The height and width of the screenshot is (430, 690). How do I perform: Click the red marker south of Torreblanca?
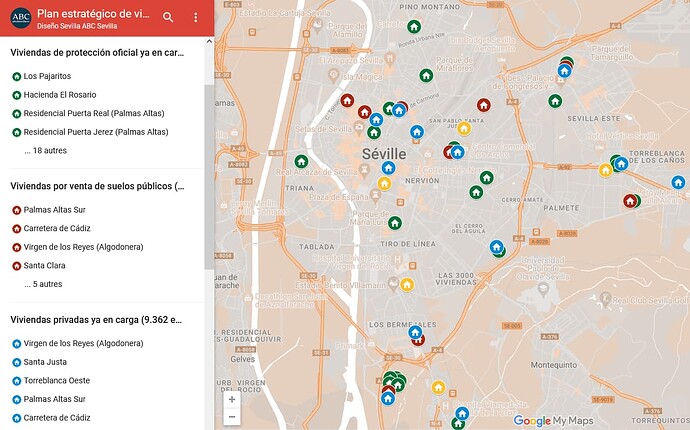point(630,201)
